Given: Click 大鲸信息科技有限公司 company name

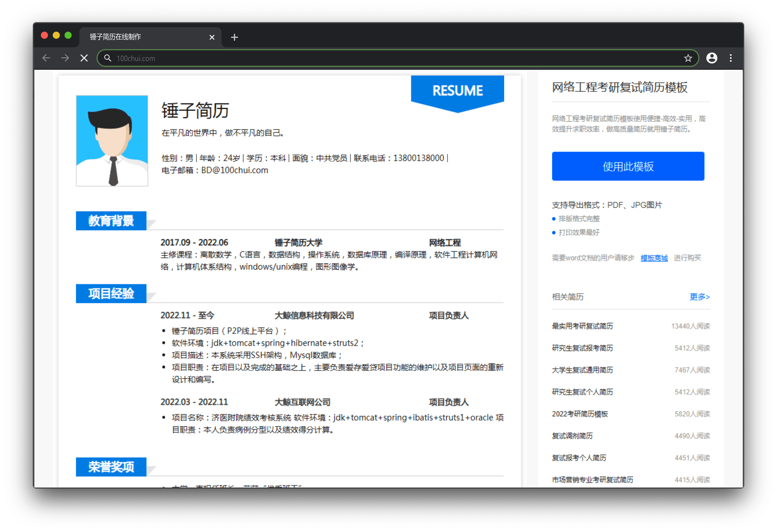Looking at the screenshot, I should click(314, 315).
